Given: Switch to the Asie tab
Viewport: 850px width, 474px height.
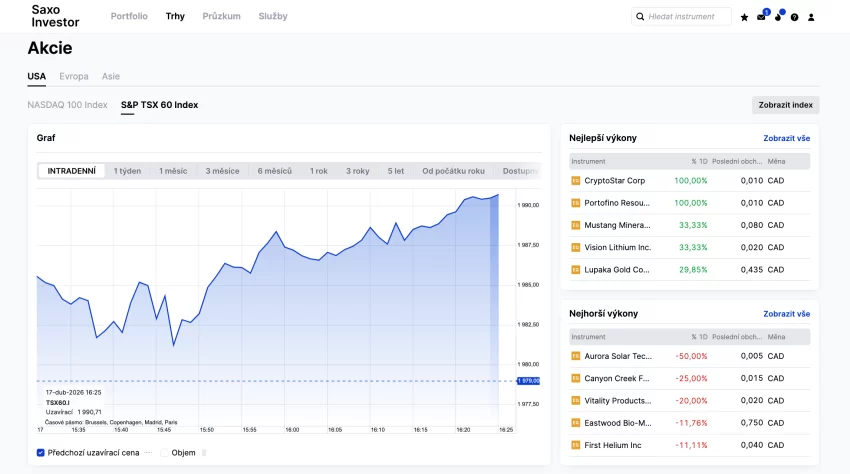Looking at the screenshot, I should [111, 76].
